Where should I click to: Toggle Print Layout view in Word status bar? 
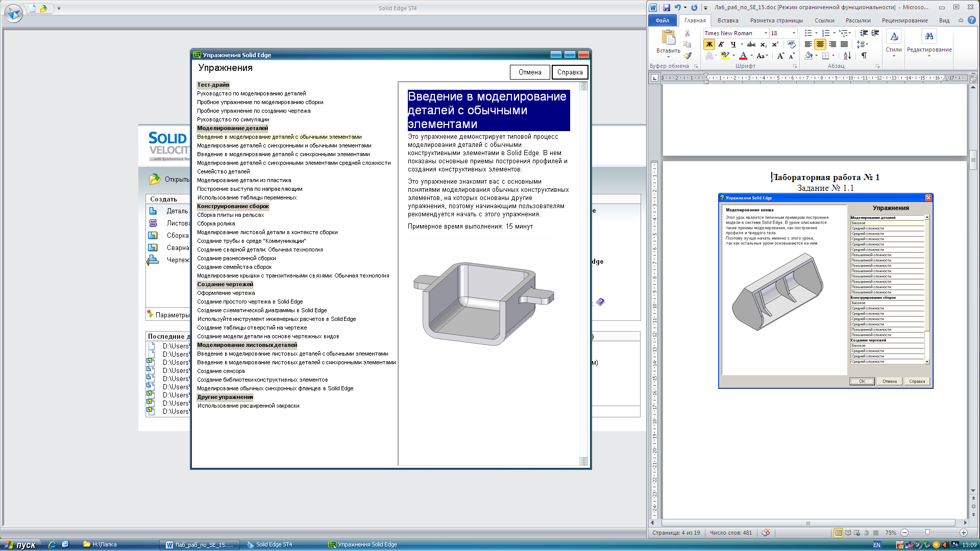838,533
